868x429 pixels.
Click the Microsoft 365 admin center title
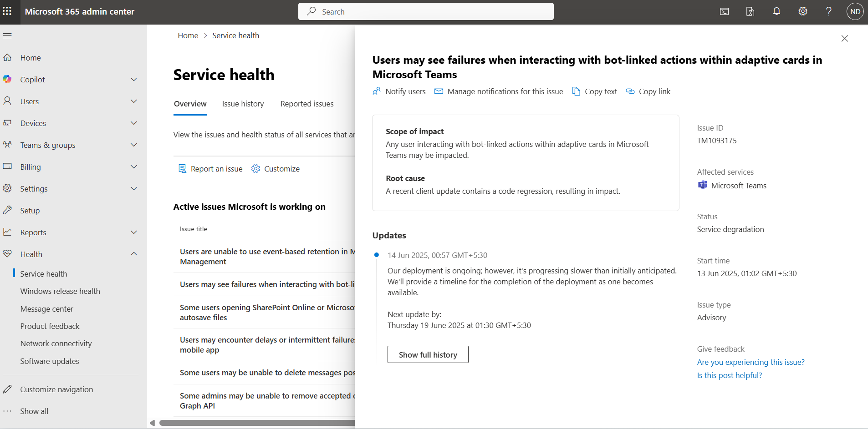coord(80,11)
